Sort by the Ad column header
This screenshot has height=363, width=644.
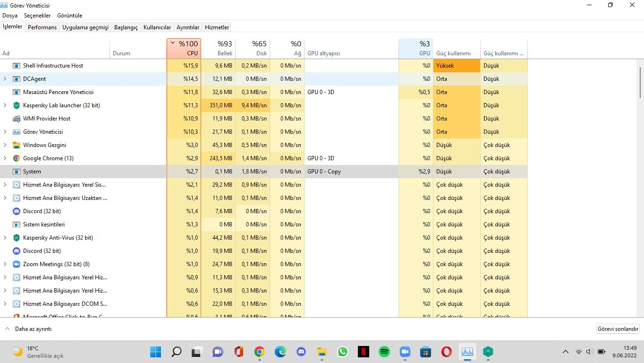[55, 49]
